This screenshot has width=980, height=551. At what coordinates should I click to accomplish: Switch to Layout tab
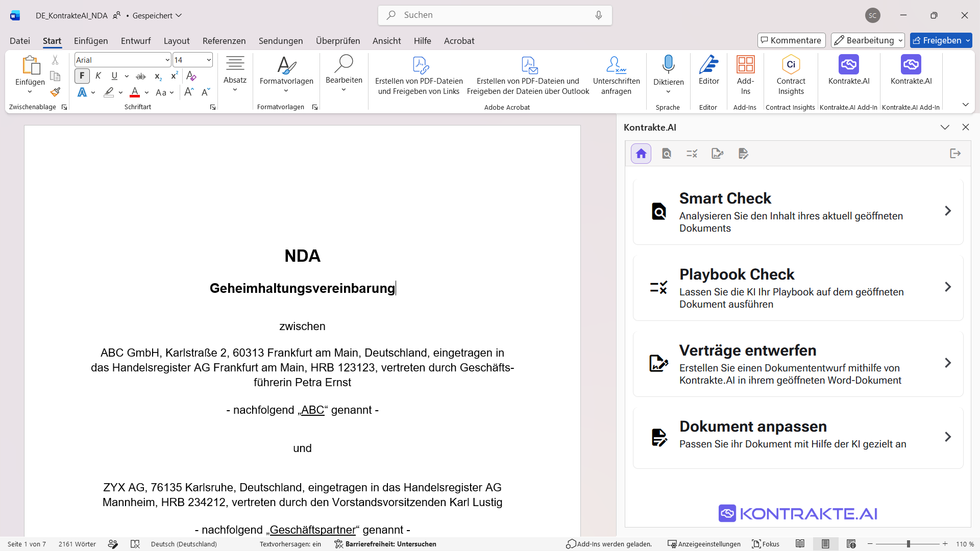click(x=177, y=41)
